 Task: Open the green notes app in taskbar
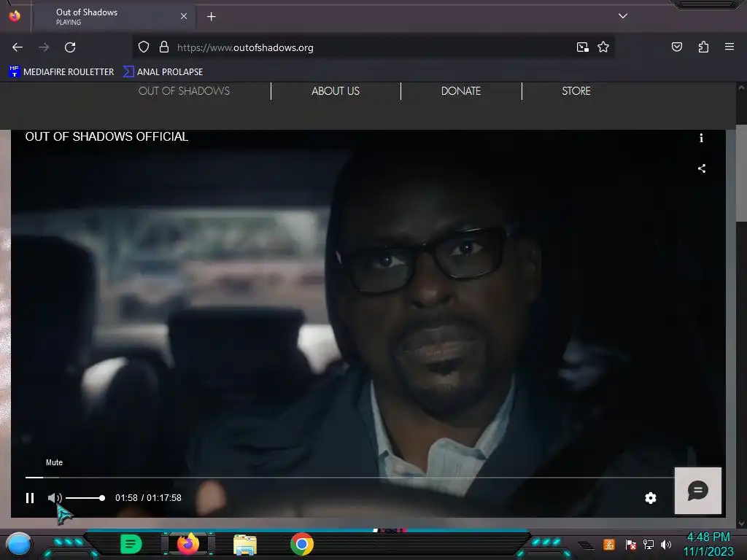coord(131,544)
